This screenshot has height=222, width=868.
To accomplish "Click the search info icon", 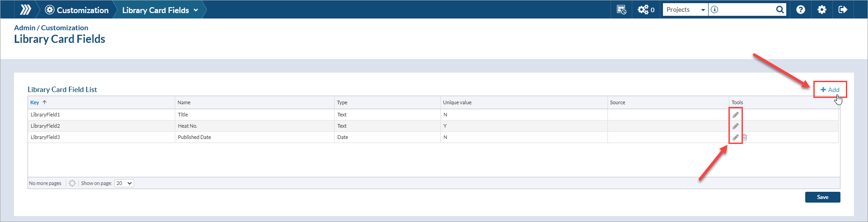I will 714,9.
